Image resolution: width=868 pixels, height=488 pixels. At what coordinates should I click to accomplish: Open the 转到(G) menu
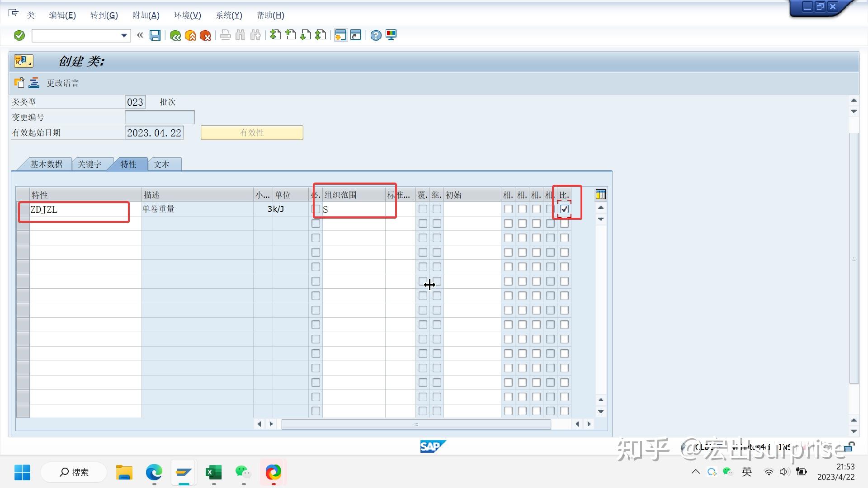tap(104, 15)
